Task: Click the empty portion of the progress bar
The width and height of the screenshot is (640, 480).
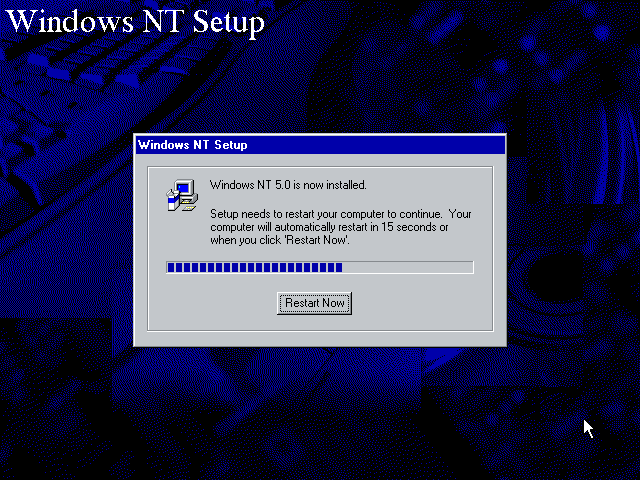Action: point(408,267)
